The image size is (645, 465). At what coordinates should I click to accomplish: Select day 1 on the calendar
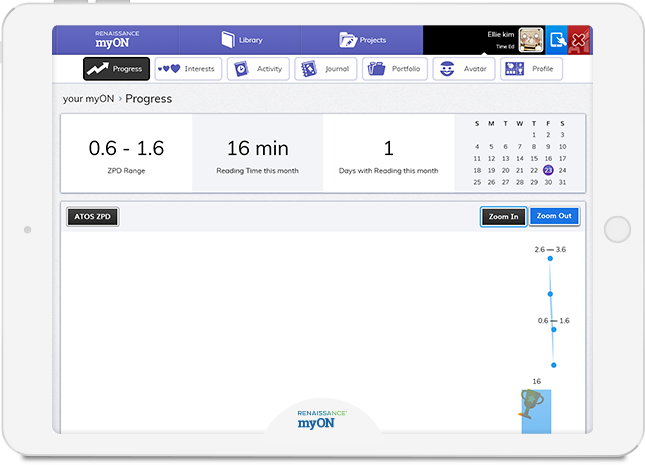point(534,135)
